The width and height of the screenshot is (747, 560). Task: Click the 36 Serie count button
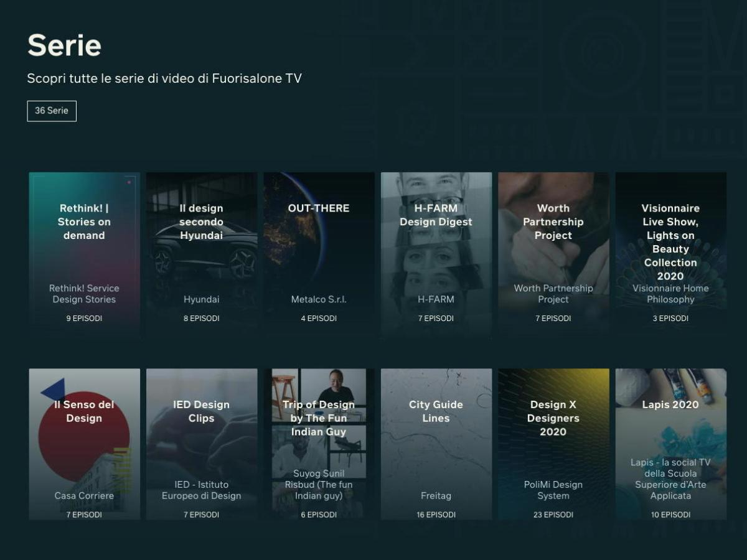tap(52, 111)
